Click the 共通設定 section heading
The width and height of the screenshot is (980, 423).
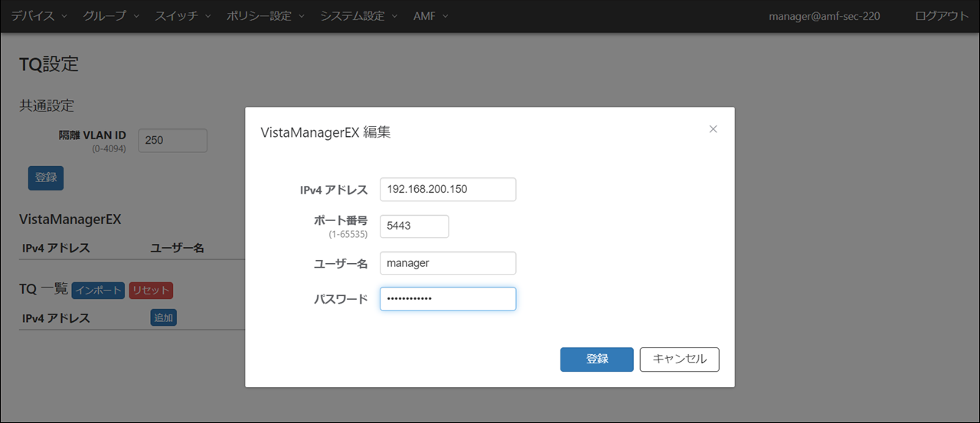coord(47,106)
